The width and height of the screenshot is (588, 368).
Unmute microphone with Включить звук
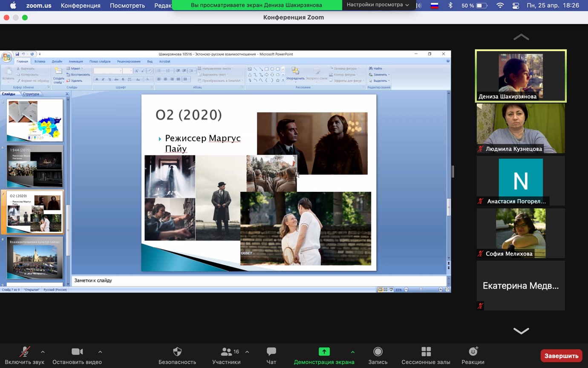pyautogui.click(x=25, y=352)
